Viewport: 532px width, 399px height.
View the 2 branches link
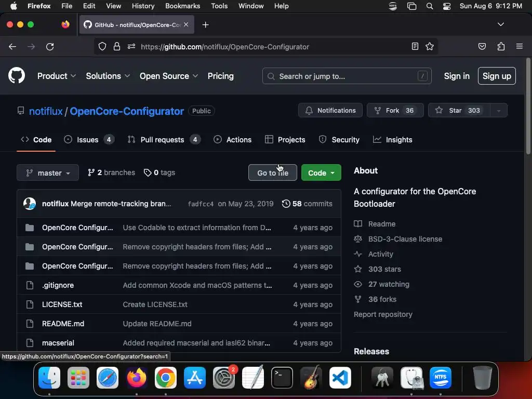[111, 172]
